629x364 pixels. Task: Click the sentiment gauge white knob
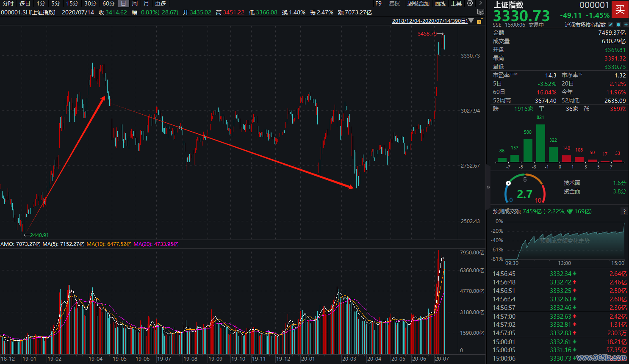pyautogui.click(x=508, y=183)
